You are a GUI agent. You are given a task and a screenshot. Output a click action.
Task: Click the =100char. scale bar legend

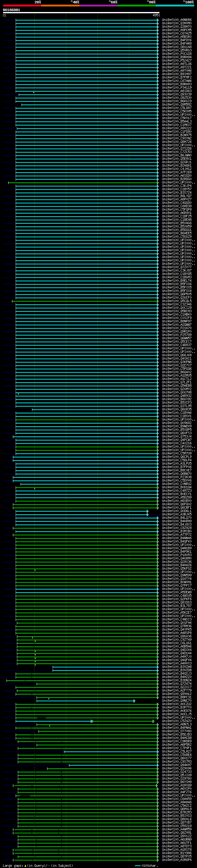pyautogui.click(x=147, y=865)
